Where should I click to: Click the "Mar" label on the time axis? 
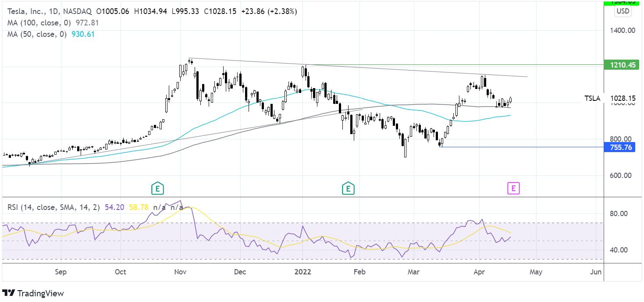click(x=414, y=272)
